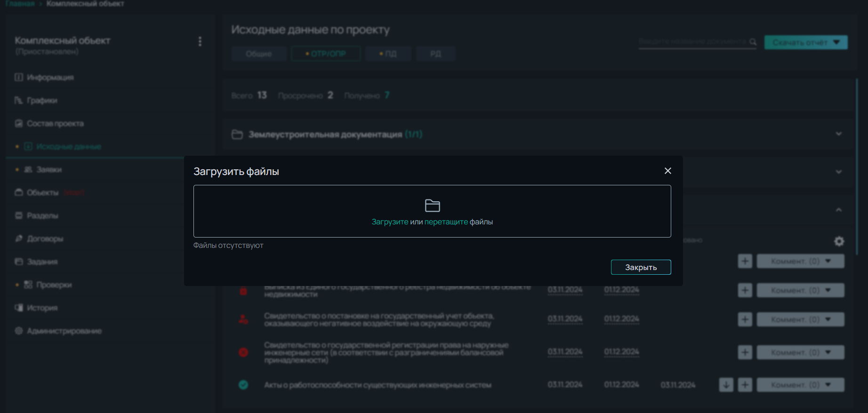Image resolution: width=868 pixels, height=413 pixels.
Task: Click the green checkmark status icon
Action: click(243, 385)
